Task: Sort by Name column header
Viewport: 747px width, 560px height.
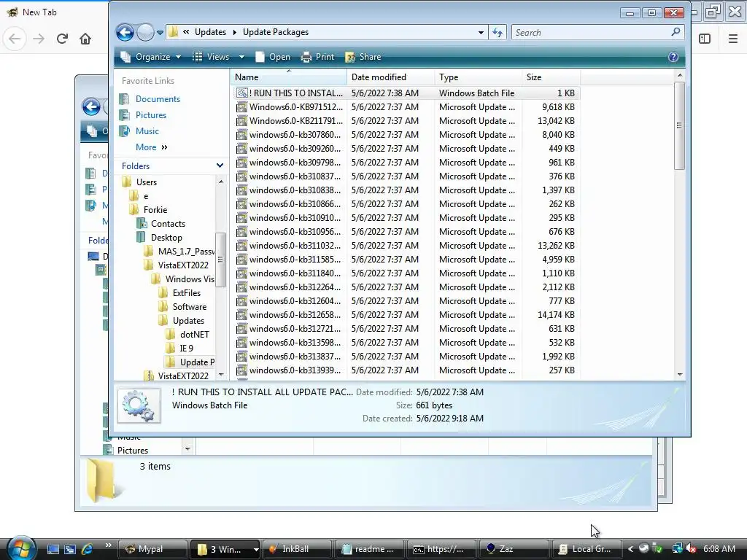Action: (289, 77)
